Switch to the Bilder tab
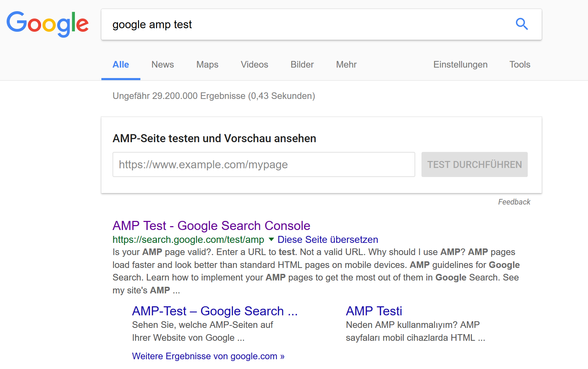588x369 pixels. (x=302, y=64)
